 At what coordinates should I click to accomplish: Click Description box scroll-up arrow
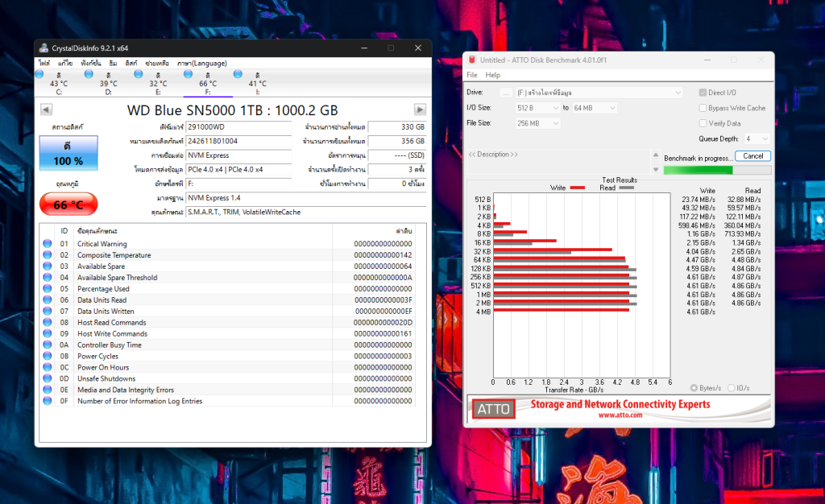656,155
